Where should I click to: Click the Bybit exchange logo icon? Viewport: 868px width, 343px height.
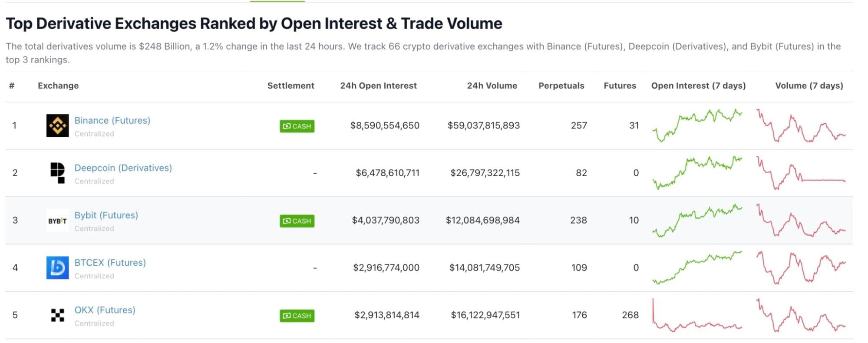tap(57, 221)
